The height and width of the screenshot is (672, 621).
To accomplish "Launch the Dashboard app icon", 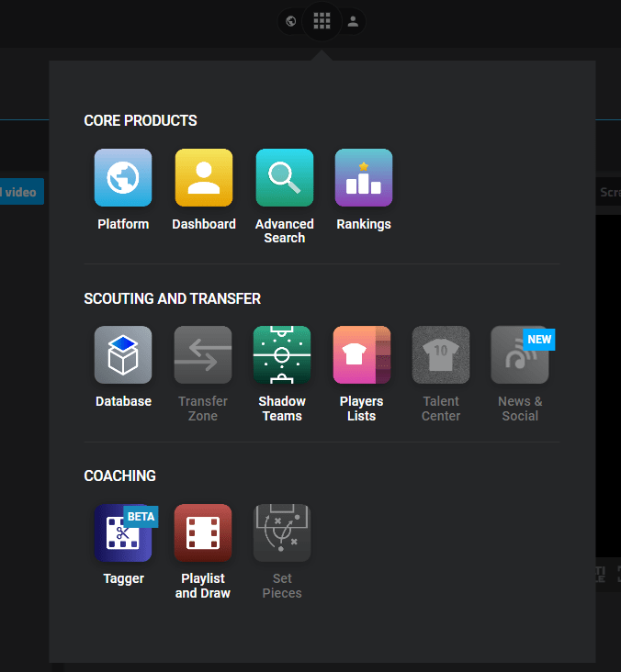I will pos(204,178).
